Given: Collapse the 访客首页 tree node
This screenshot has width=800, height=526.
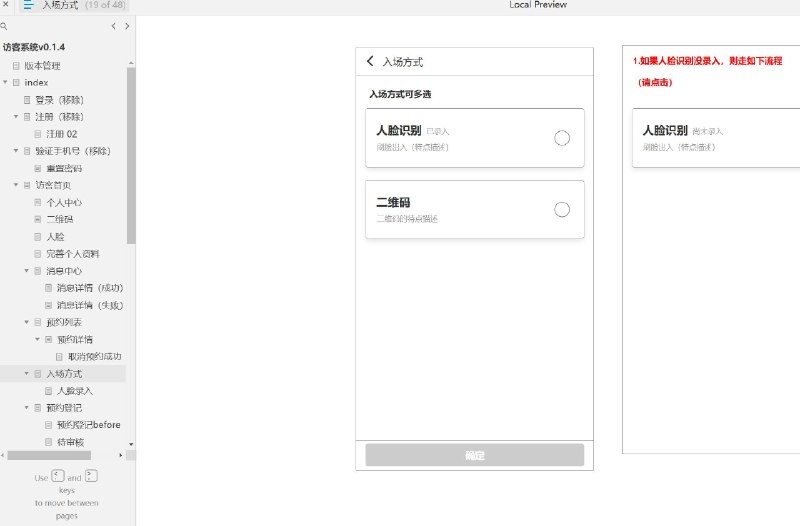Looking at the screenshot, I should [16, 185].
